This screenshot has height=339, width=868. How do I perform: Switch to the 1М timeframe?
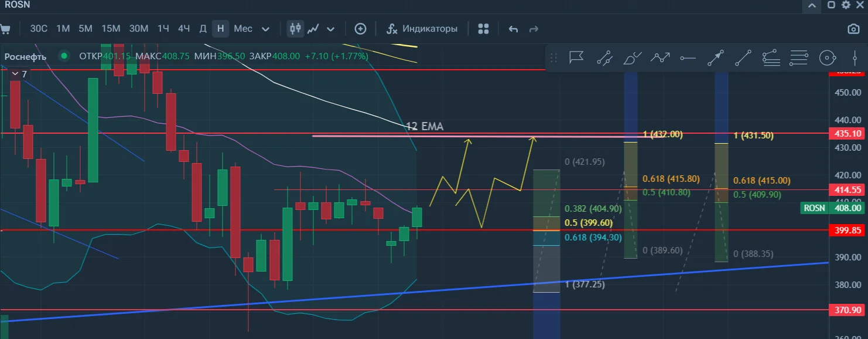pos(63,29)
